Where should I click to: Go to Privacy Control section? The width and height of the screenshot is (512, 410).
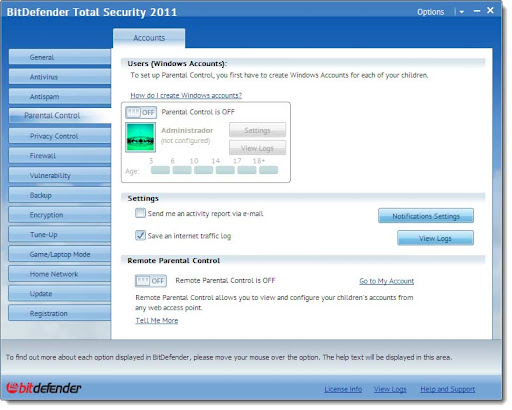(x=59, y=136)
